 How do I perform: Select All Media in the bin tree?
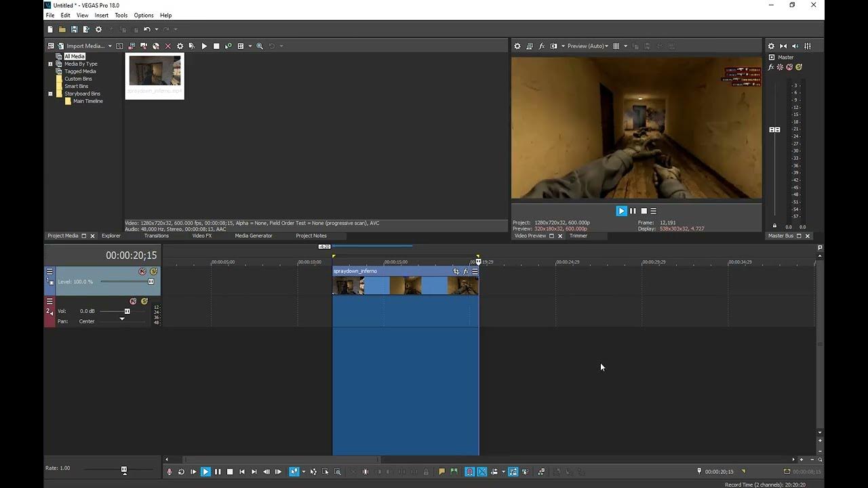(x=75, y=56)
